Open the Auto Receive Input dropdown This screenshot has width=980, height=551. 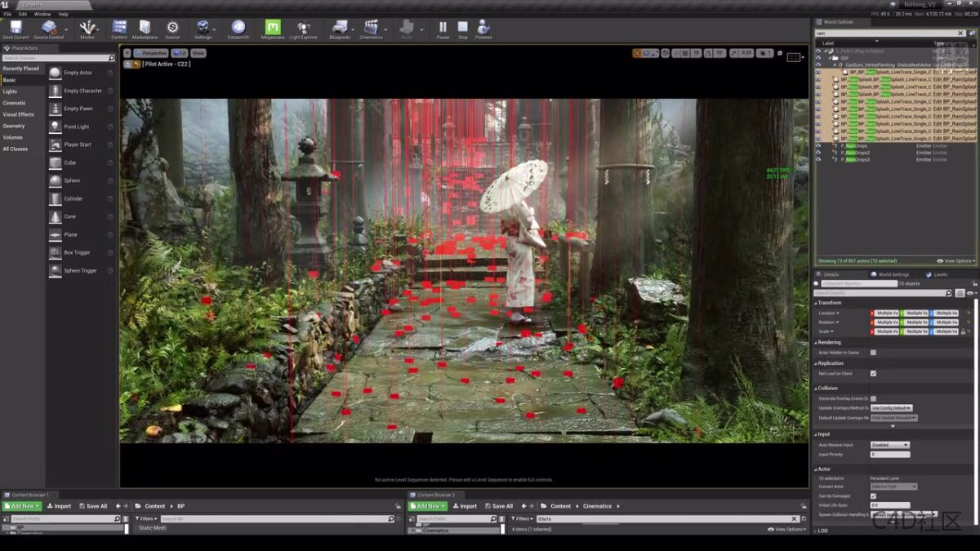click(889, 445)
